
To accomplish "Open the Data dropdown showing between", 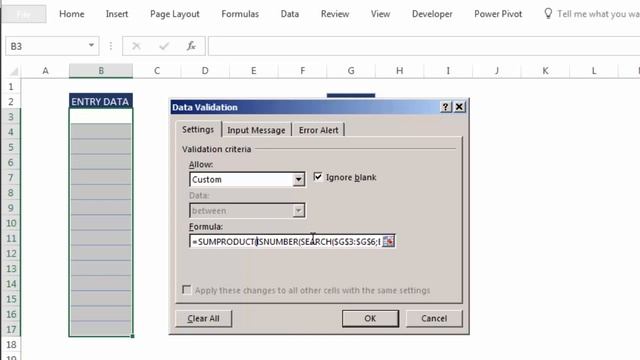I will coord(298,211).
